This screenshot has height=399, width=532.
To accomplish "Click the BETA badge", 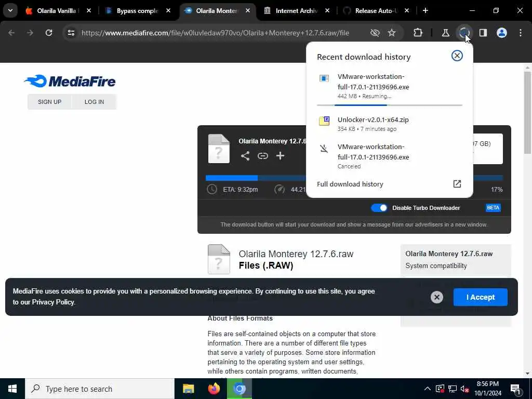I will tap(493, 208).
